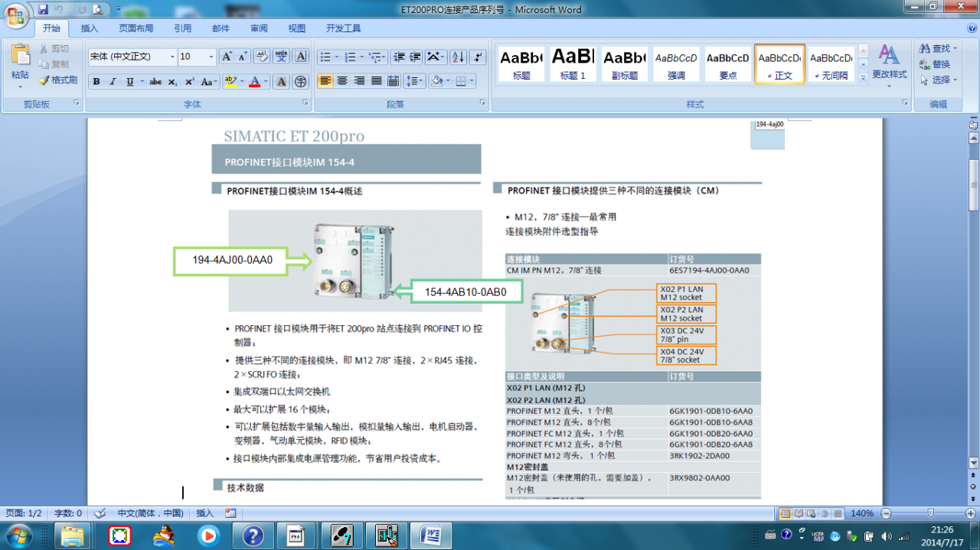980x550 pixels.
Task: Click 更改样式 button
Action: (x=889, y=64)
